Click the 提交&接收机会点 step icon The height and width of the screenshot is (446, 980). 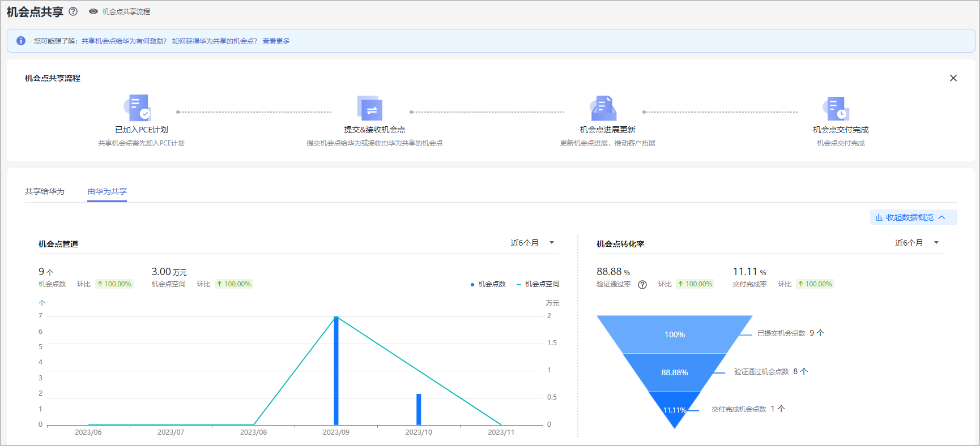370,108
